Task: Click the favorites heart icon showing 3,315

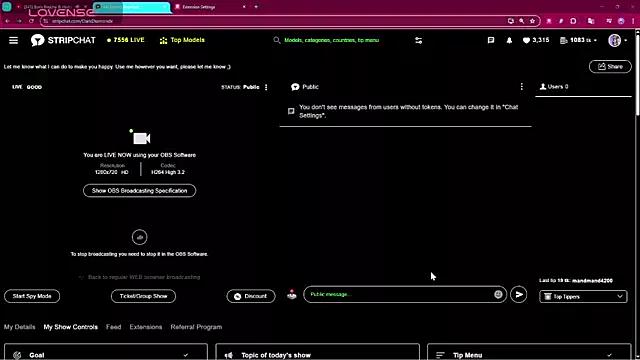Action: pos(526,40)
